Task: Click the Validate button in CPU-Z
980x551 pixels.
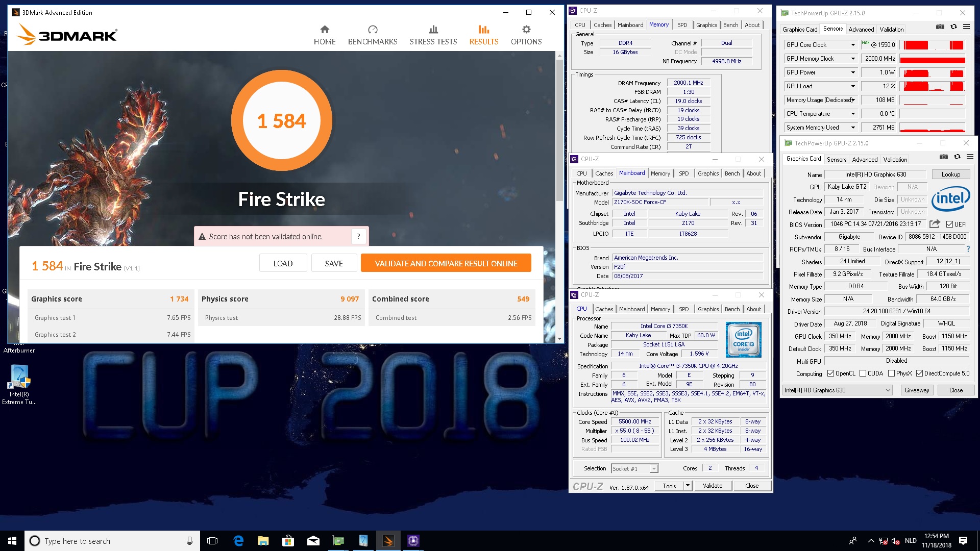Action: pyautogui.click(x=713, y=486)
